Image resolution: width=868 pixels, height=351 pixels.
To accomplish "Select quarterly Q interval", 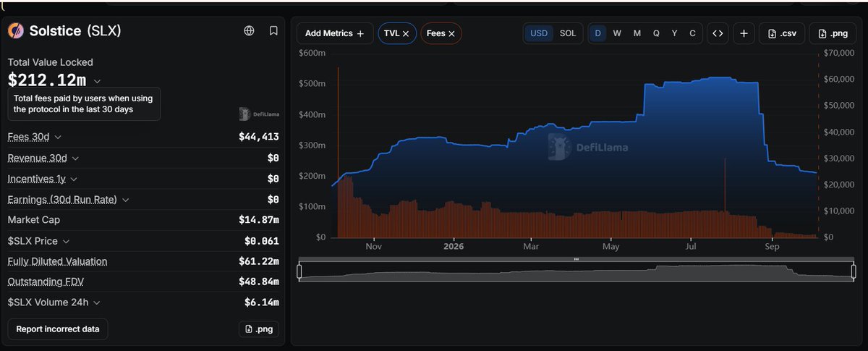I will 656,33.
